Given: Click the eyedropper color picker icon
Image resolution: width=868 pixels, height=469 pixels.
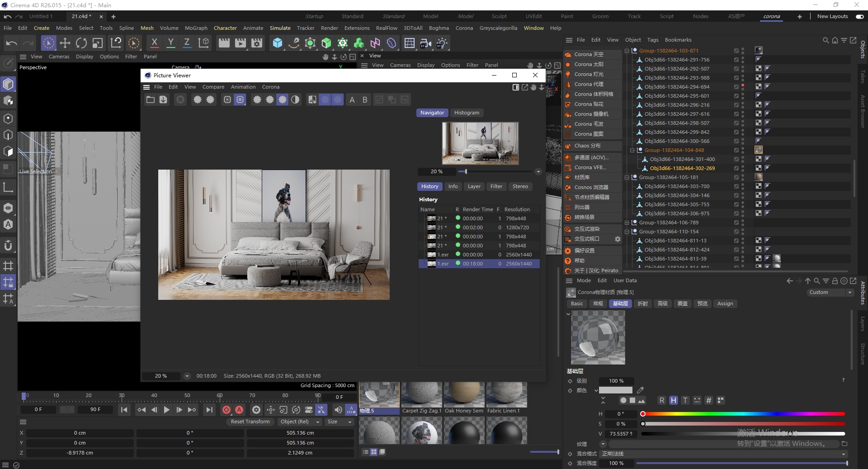Looking at the screenshot, I should [x=640, y=390].
